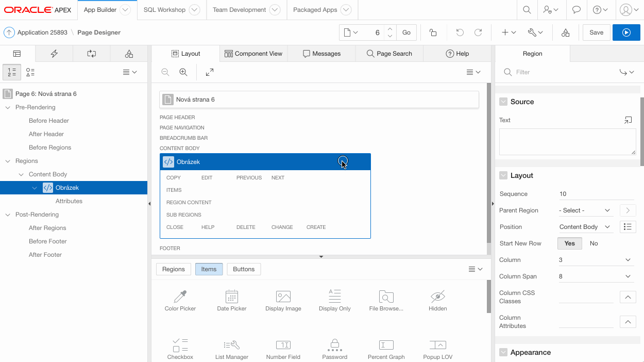Set Start New Row to Yes
The image size is (644, 362).
[x=569, y=243]
